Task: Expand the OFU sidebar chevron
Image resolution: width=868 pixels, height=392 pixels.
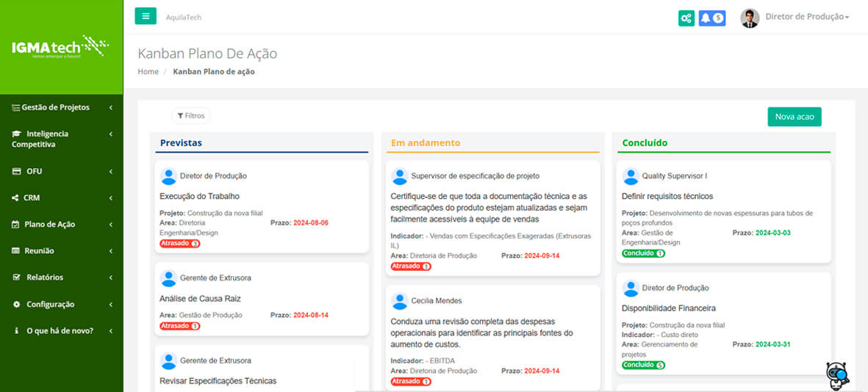Action: pyautogui.click(x=111, y=171)
